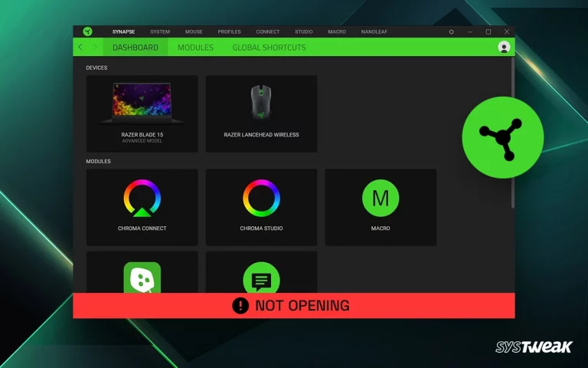This screenshot has height=368, width=588.
Task: Close the Synapse window
Action: pos(507,32)
